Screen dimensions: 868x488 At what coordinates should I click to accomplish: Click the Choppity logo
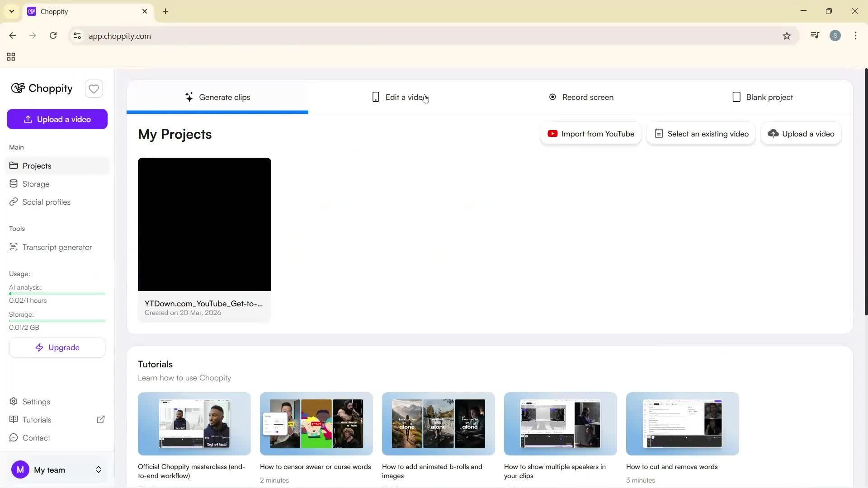[41, 88]
